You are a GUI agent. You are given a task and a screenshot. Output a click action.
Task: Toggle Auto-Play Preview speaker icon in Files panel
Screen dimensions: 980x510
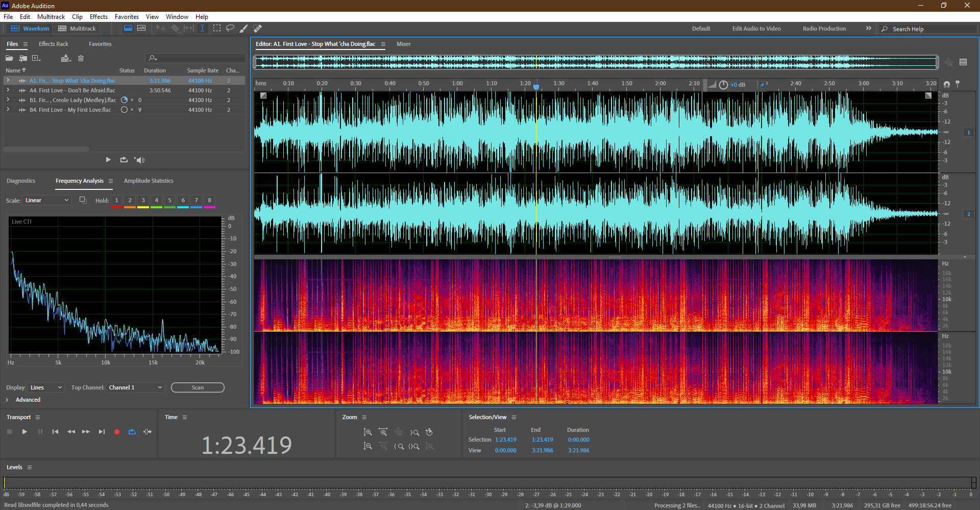click(140, 160)
